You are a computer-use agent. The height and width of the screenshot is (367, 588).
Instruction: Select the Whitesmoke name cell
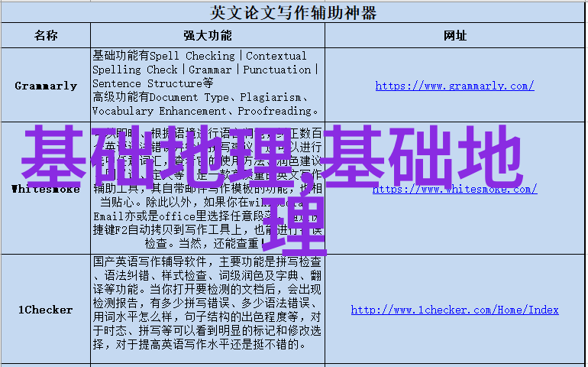click(x=46, y=188)
